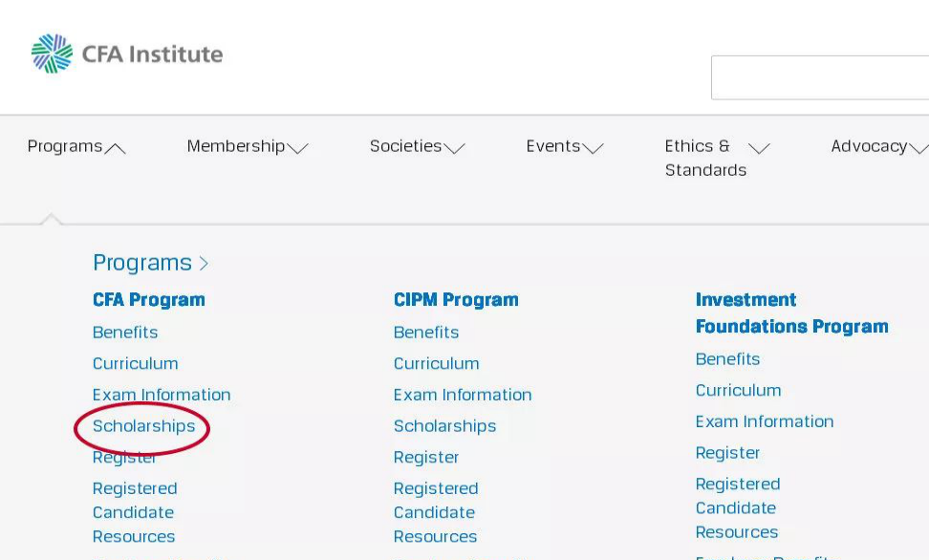The width and height of the screenshot is (929, 560).
Task: Open Investment Foundations Register link
Action: tap(727, 453)
